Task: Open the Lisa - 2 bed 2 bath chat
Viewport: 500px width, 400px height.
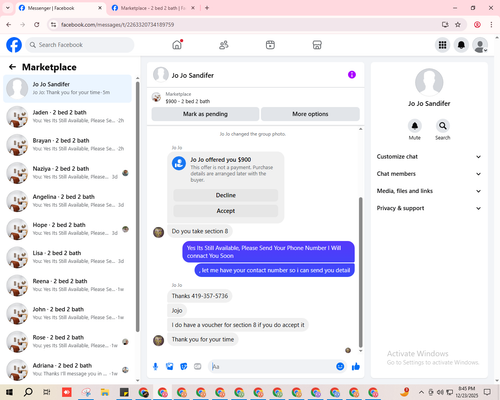Action: tap(67, 257)
